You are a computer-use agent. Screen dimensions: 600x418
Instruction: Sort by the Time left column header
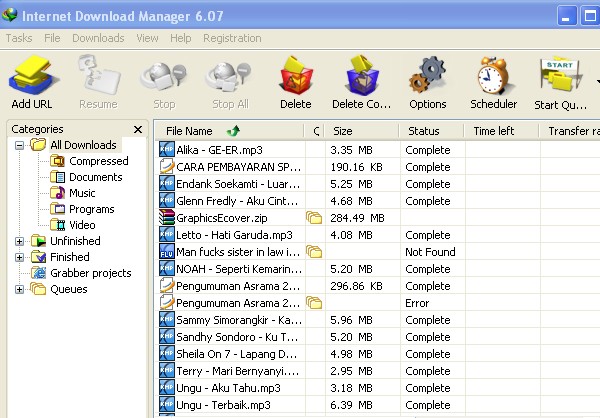point(501,131)
